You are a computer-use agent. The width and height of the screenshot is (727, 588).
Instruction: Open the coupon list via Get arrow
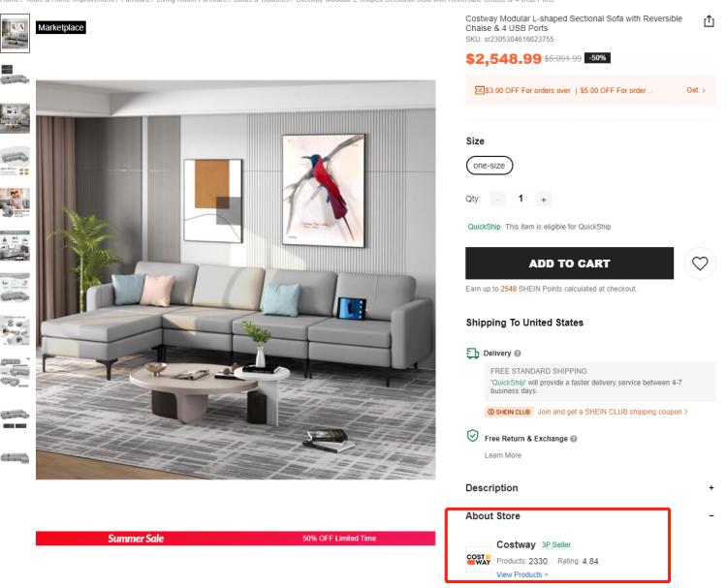tap(696, 90)
